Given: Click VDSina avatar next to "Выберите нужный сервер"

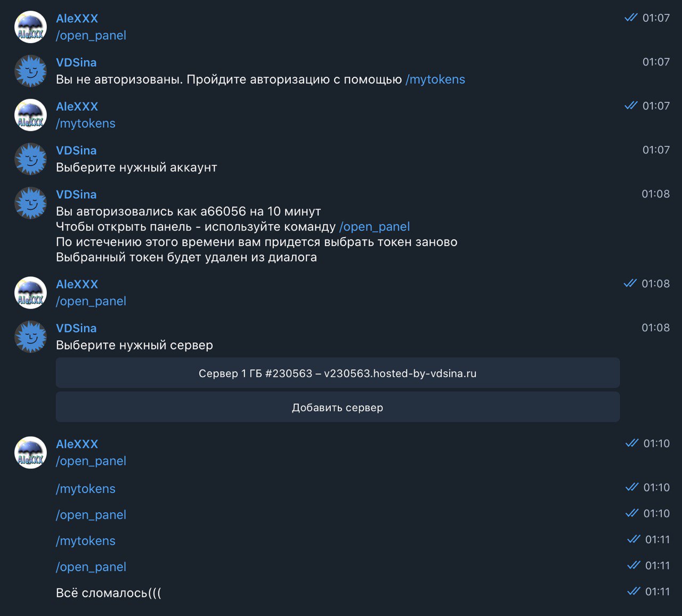Looking at the screenshot, I should [30, 336].
